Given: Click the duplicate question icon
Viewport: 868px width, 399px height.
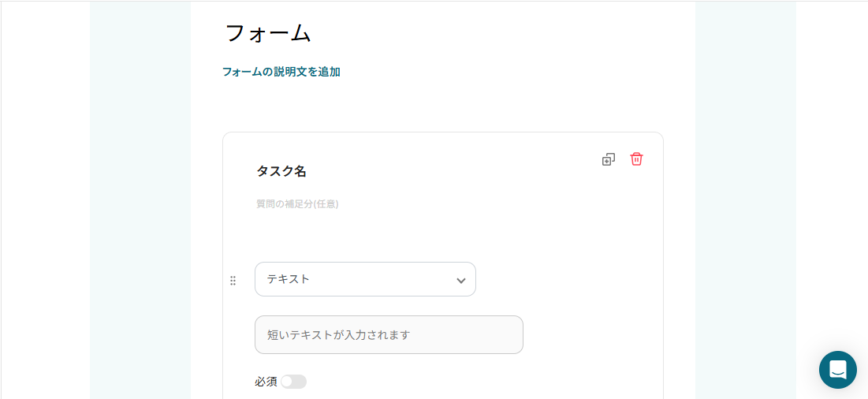Looking at the screenshot, I should pos(608,159).
